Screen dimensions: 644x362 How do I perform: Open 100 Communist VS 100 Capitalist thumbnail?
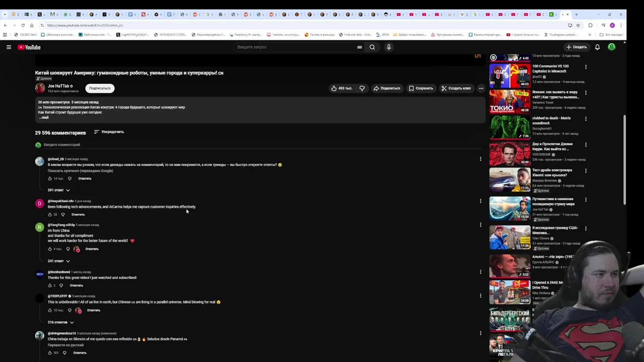pos(510,75)
